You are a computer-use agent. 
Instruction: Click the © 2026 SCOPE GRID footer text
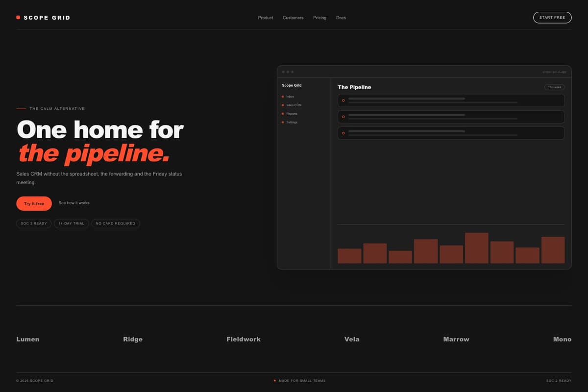(x=35, y=381)
